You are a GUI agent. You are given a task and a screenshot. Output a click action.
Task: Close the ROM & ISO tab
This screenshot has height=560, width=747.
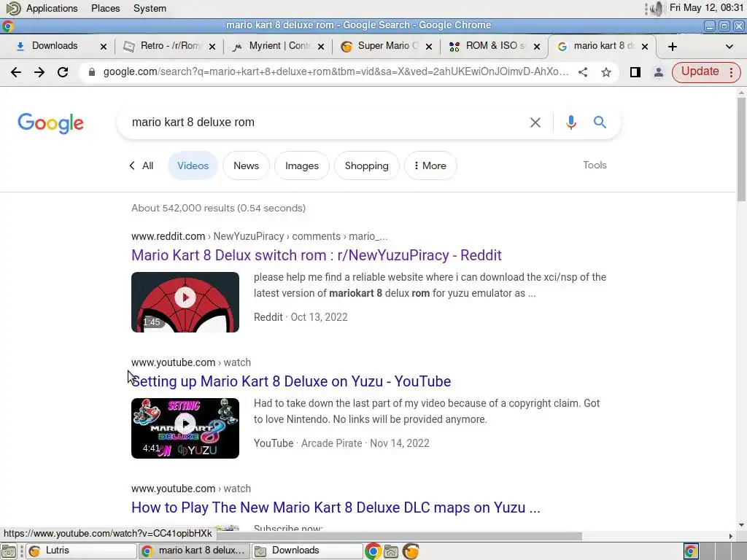pos(537,46)
